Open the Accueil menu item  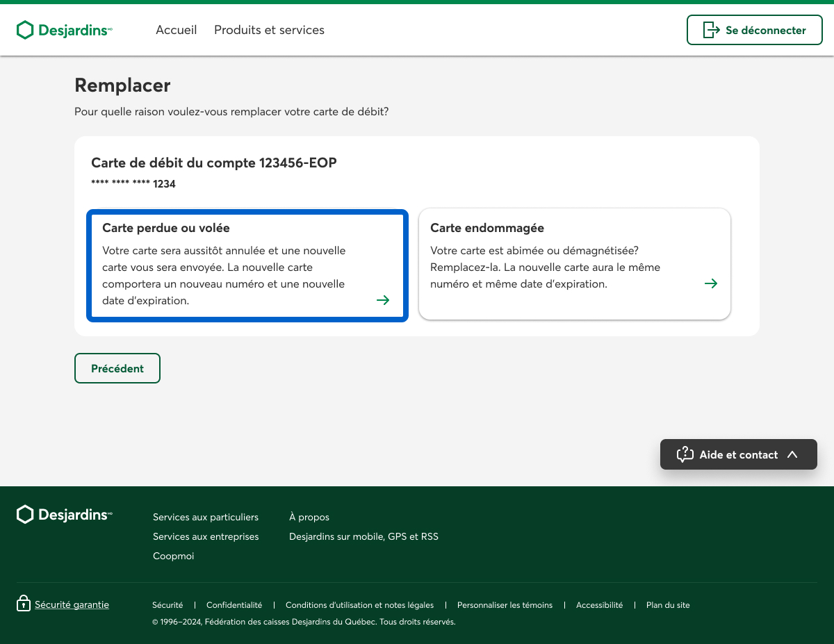(176, 30)
